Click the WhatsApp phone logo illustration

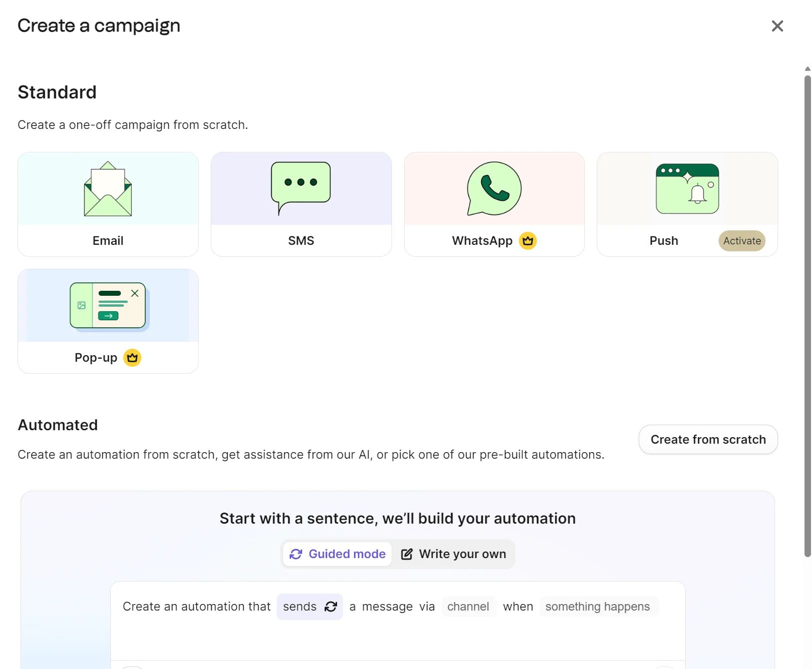click(494, 188)
